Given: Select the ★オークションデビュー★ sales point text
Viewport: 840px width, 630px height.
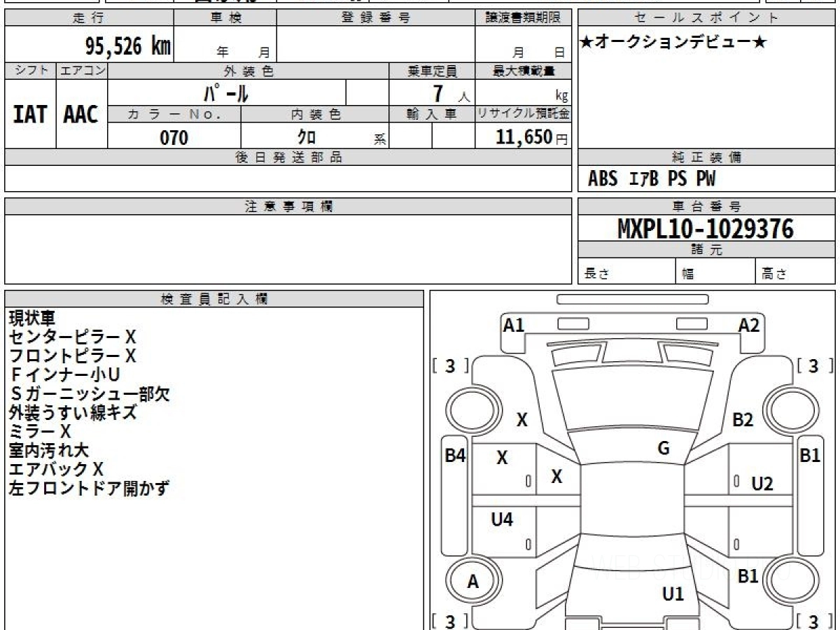Looking at the screenshot, I should pyautogui.click(x=673, y=43).
